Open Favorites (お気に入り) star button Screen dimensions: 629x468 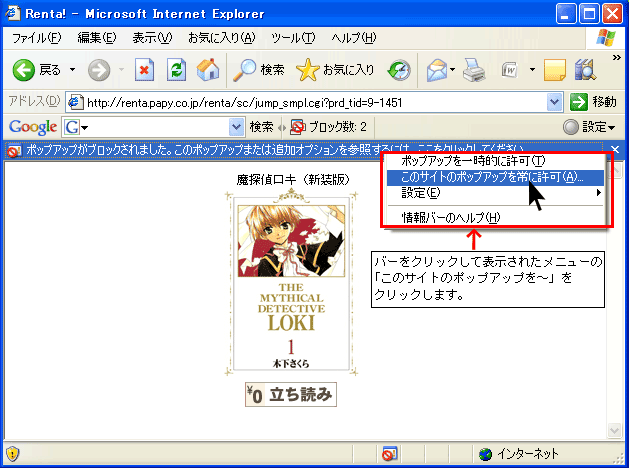(336, 70)
